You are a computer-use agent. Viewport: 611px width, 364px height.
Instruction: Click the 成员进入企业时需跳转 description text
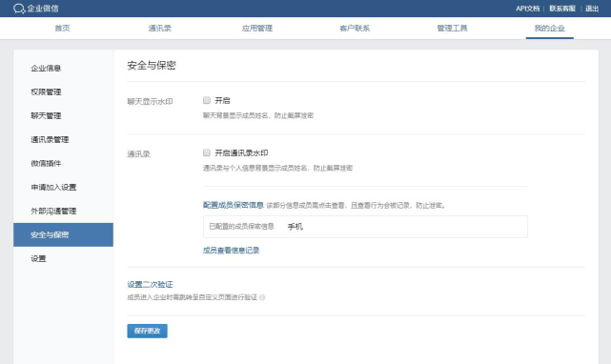(x=193, y=297)
